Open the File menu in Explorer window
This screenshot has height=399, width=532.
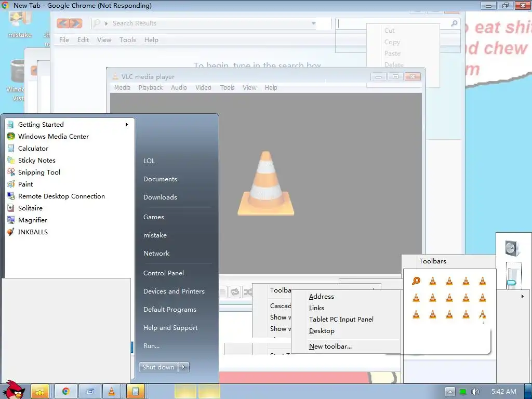(x=64, y=39)
